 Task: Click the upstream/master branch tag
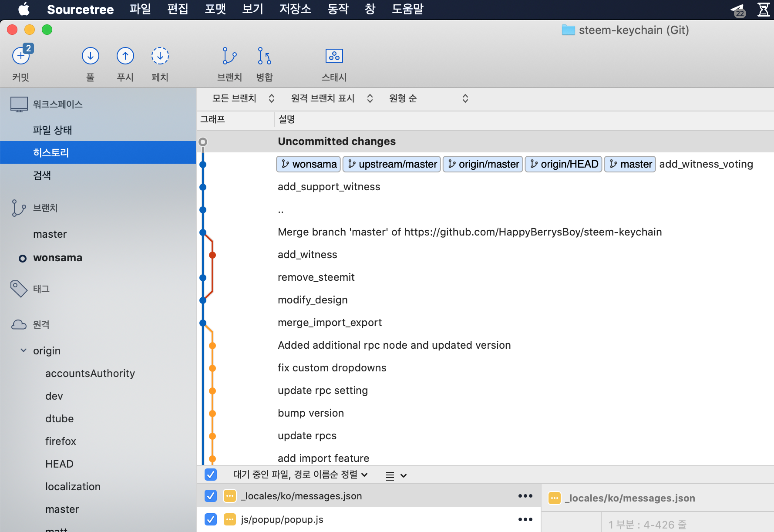392,164
